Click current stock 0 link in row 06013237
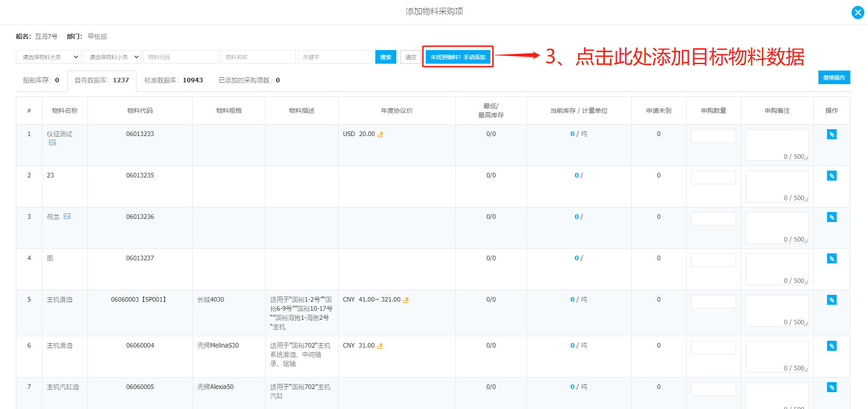Viewport: 868px width, 409px height. pos(576,258)
